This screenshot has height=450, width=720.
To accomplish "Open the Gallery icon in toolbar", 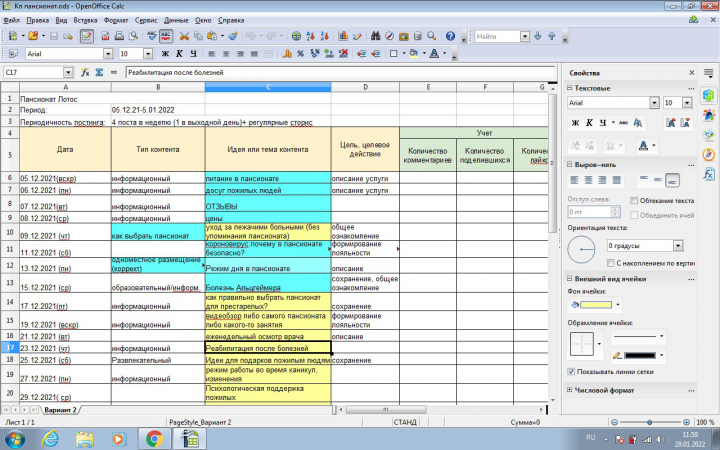I will [x=404, y=36].
